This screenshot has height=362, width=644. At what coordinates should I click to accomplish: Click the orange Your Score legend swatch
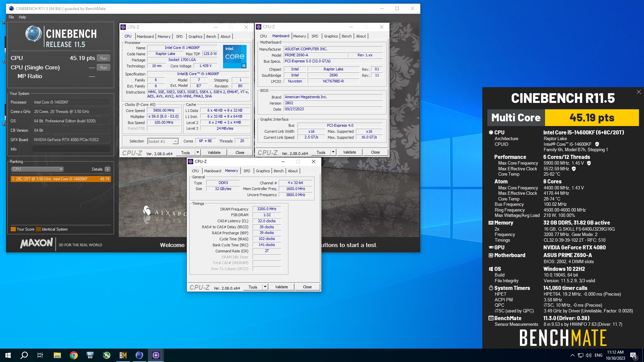pos(13,229)
